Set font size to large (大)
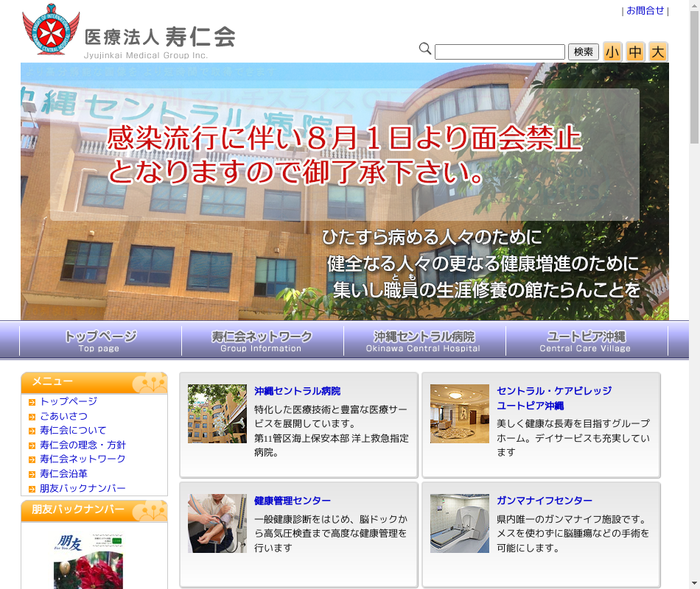This screenshot has height=589, width=700. [658, 52]
